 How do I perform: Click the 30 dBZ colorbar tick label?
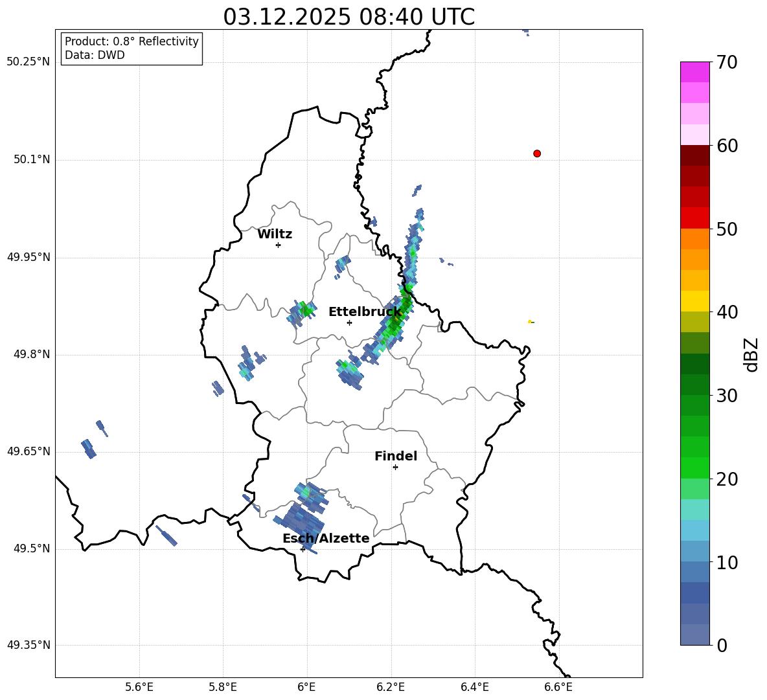[727, 396]
